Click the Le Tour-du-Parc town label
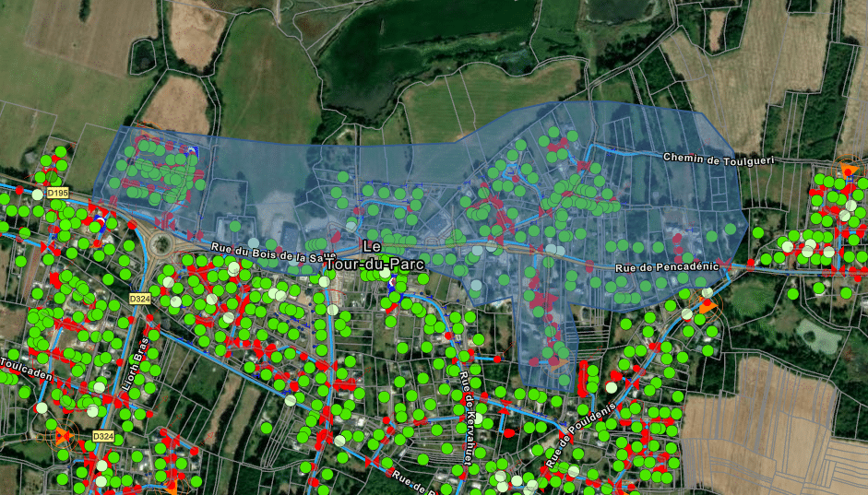Image resolution: width=868 pixels, height=495 pixels. click(x=371, y=255)
